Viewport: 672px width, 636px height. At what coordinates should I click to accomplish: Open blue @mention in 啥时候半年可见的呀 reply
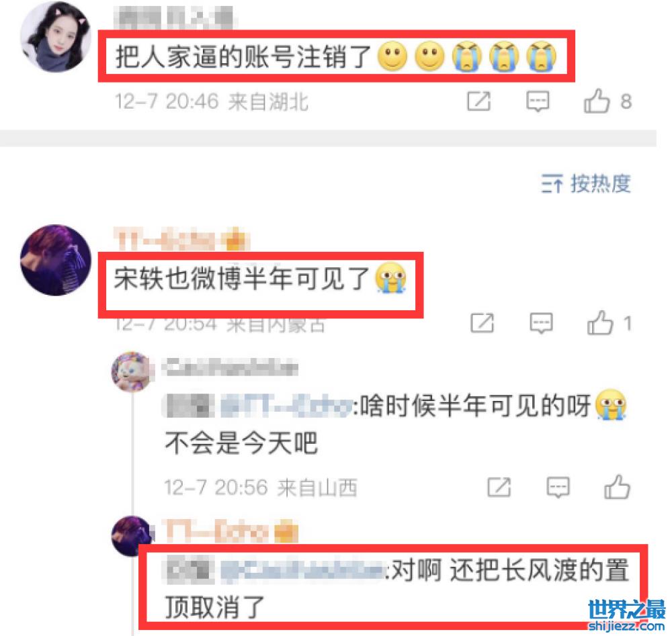[x=287, y=406]
